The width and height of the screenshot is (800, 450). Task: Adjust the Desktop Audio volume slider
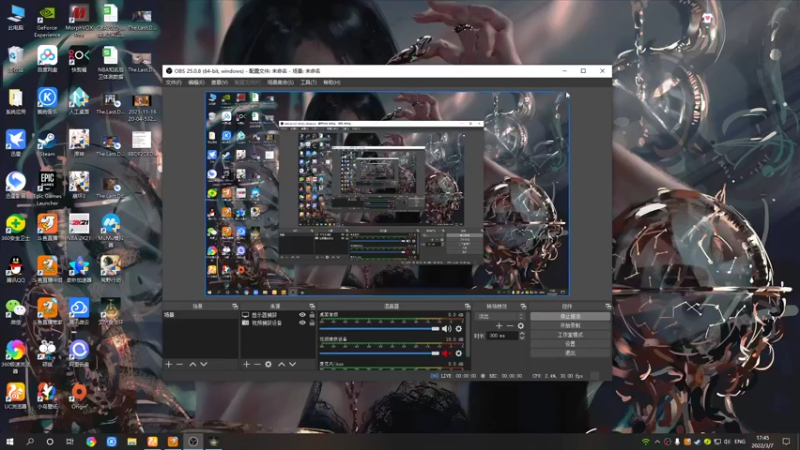coord(379,329)
